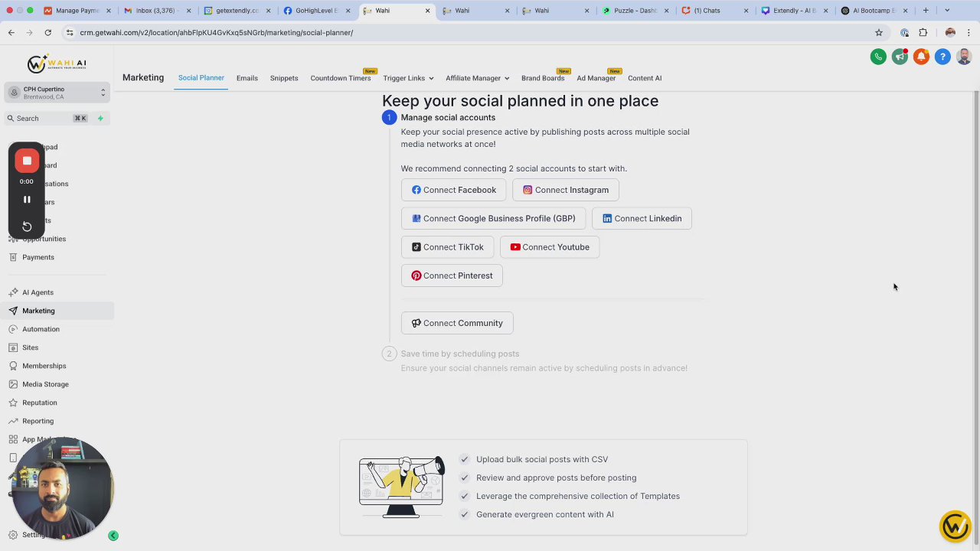Click 'Save time by scheduling posts' step
The image size is (980, 551).
coord(460,354)
